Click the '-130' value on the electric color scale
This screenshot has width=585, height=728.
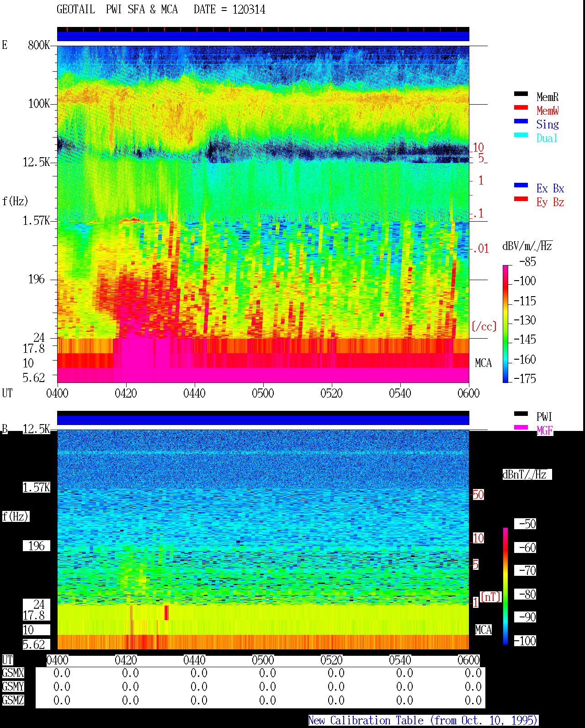[x=525, y=320]
